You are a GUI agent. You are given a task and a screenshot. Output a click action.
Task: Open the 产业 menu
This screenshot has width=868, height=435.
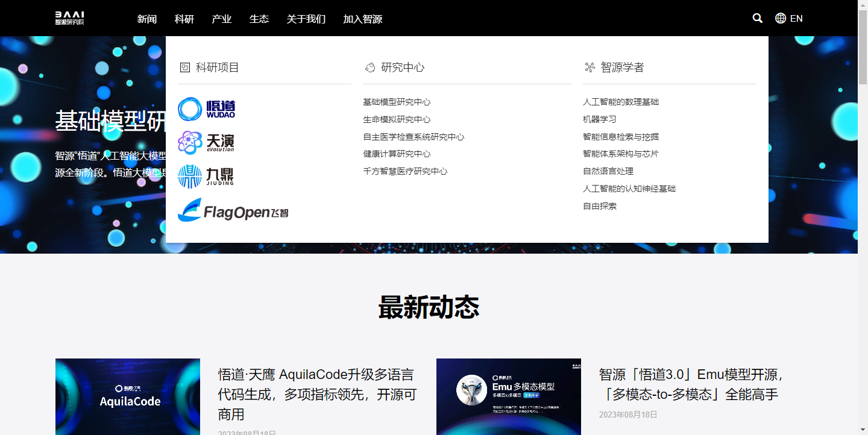222,19
